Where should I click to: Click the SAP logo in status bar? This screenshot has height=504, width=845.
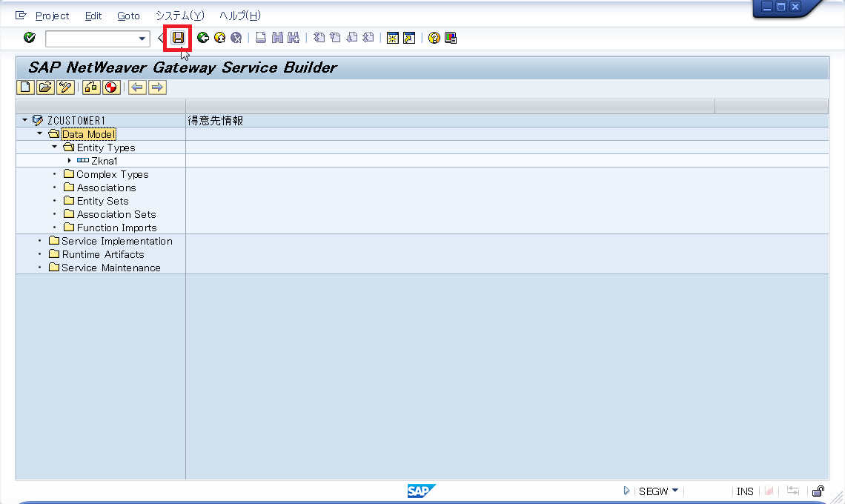[x=422, y=491]
